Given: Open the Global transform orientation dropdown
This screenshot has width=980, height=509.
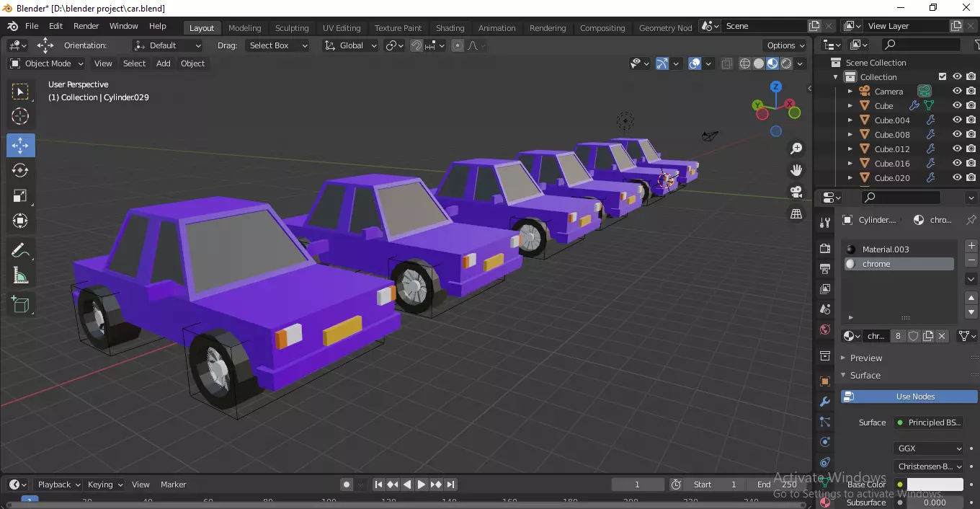Looking at the screenshot, I should (350, 45).
